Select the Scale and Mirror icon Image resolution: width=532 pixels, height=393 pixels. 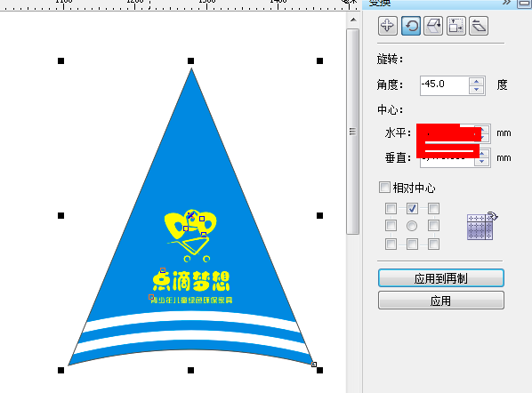click(433, 26)
